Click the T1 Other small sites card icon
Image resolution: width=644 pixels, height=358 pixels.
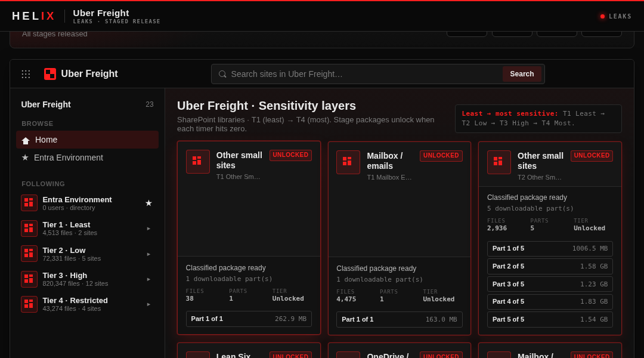click(197, 162)
